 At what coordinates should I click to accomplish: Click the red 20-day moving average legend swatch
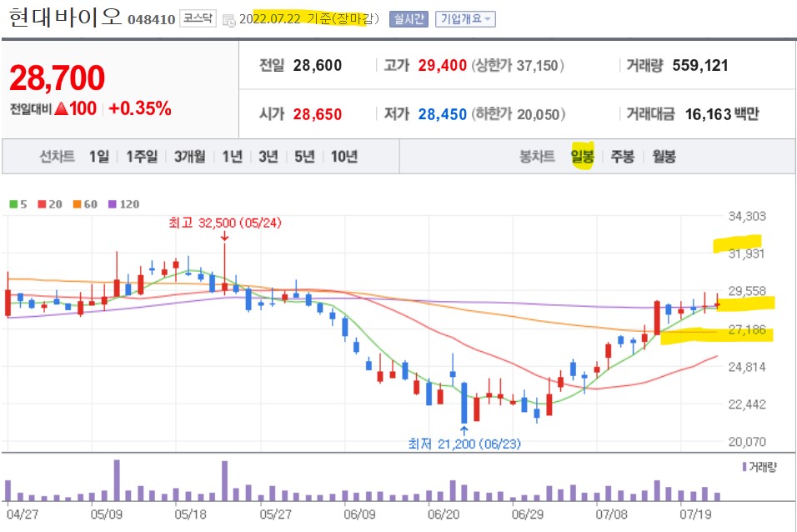43,204
